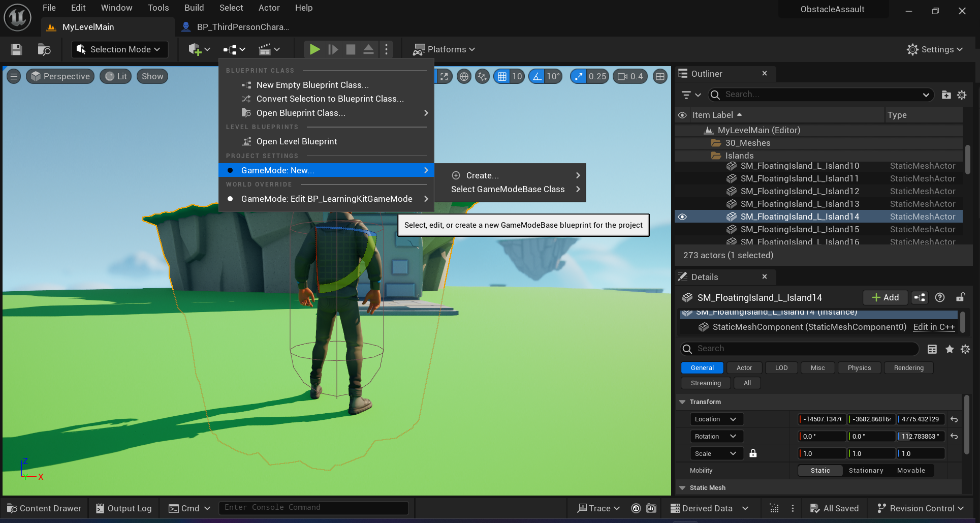Open rotation snap value 10° dropdown

553,76
